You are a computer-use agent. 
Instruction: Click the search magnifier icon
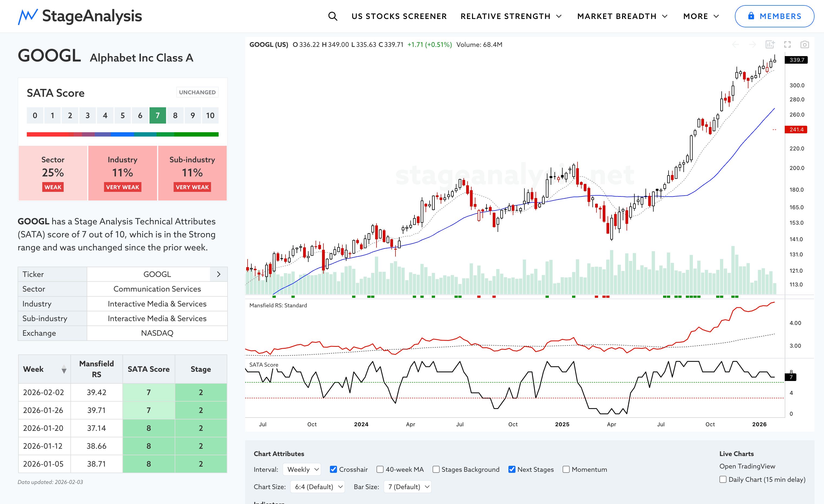tap(332, 16)
